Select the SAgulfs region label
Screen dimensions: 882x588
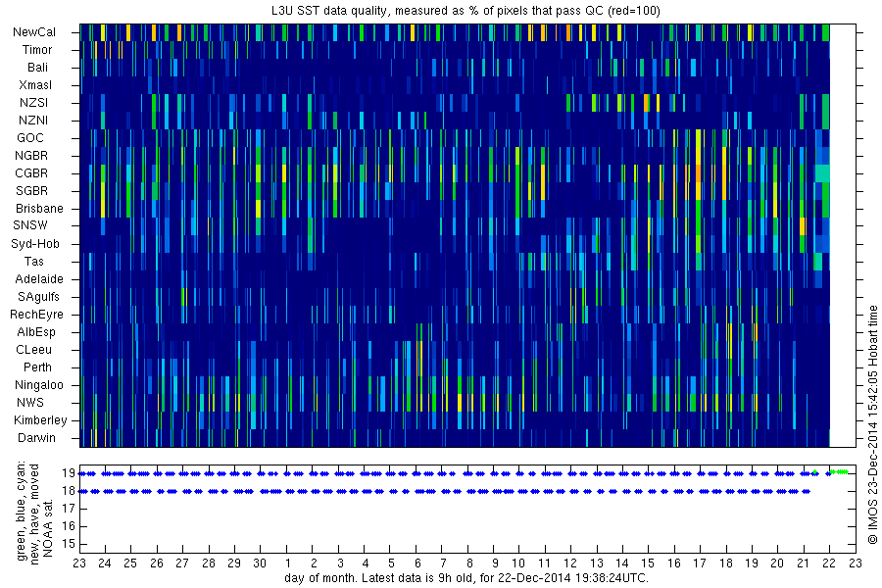tap(38, 297)
